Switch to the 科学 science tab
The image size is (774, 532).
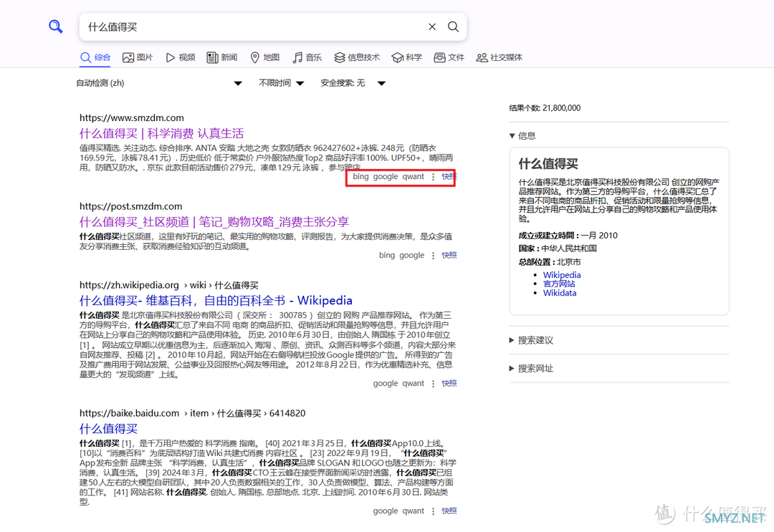[407, 58]
